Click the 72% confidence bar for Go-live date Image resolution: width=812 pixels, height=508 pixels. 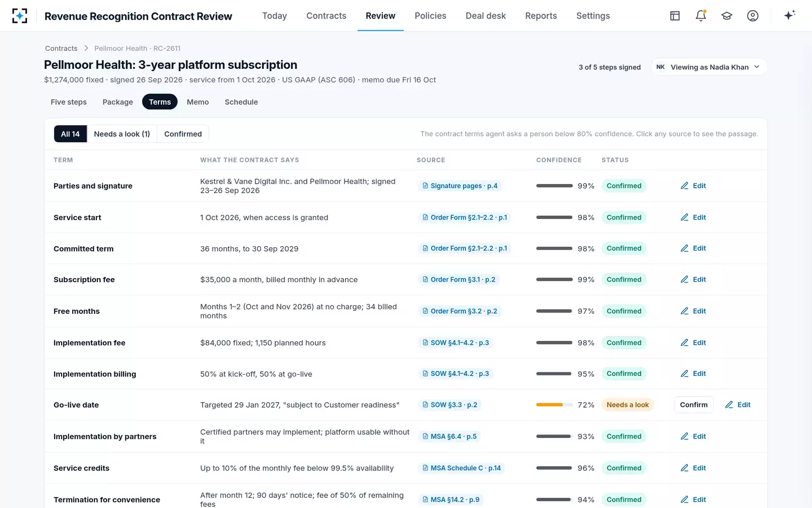554,405
